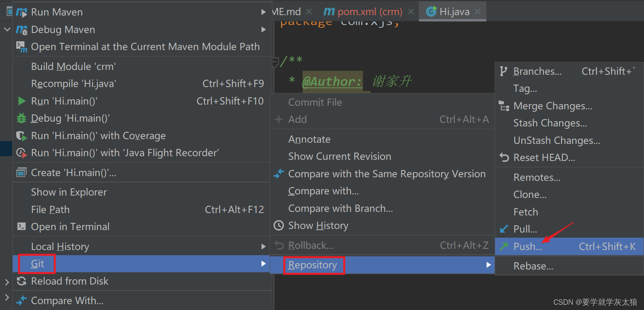Click the pom.xml Maven tab icon
This screenshot has width=644, height=310.
point(329,12)
